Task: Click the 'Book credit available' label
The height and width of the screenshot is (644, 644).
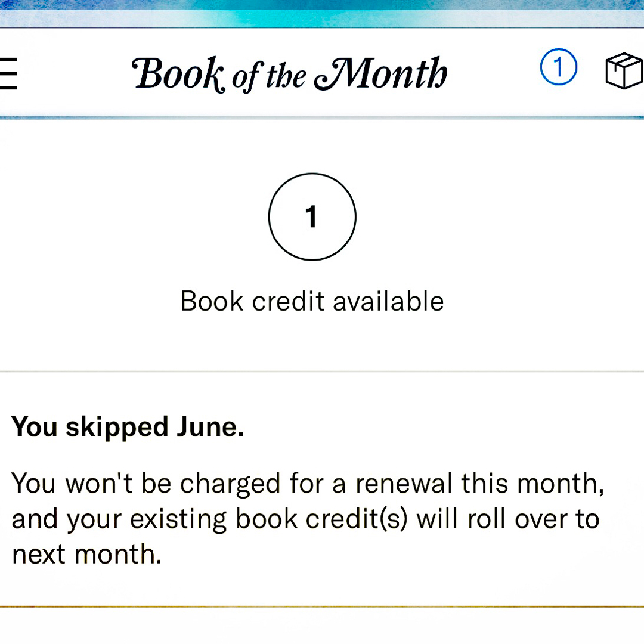Action: click(x=312, y=301)
